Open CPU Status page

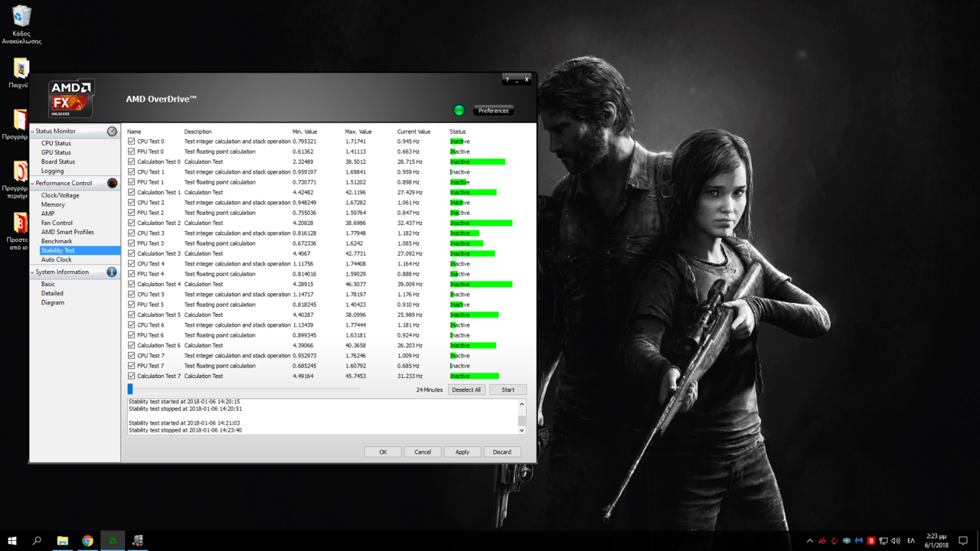click(x=56, y=143)
